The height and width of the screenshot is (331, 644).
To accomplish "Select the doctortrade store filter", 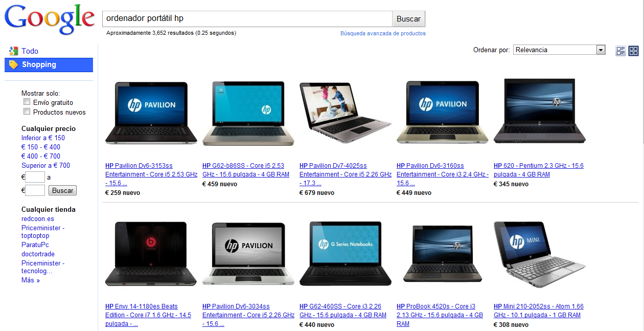I will click(38, 254).
